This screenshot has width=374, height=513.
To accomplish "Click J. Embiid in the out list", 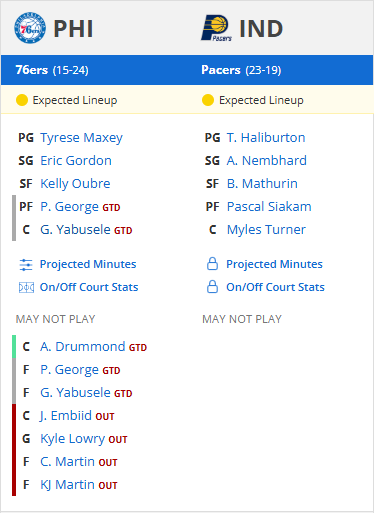I will (66, 416).
